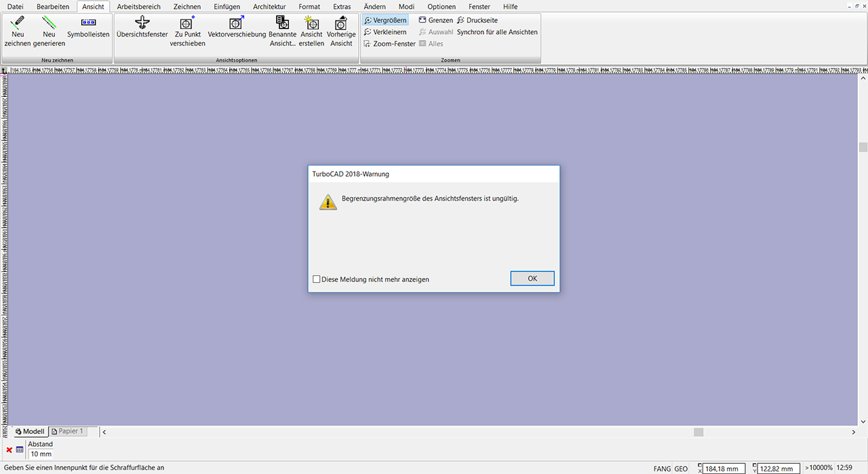This screenshot has height=474, width=868.
Task: Click Synchron für alle Ansichten
Action: point(497,32)
